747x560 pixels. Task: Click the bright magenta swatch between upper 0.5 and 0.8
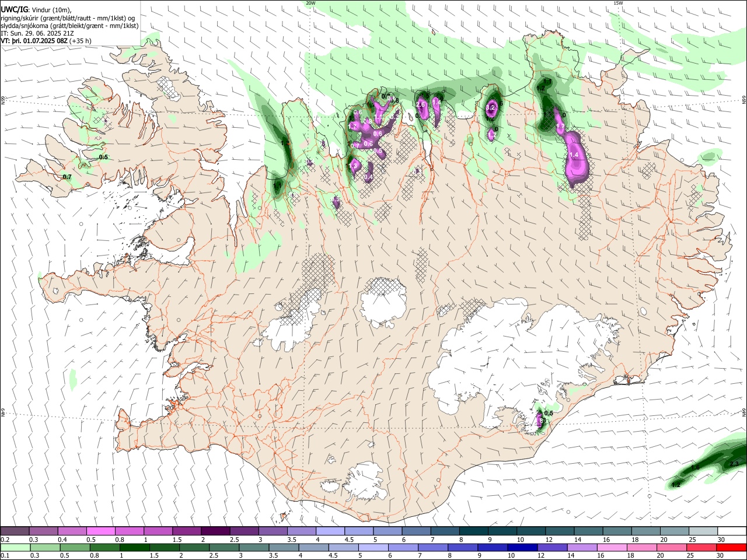[x=100, y=531]
